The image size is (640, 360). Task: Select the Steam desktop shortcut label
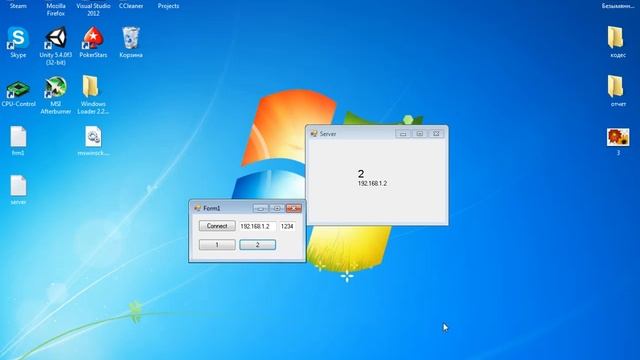18,6
